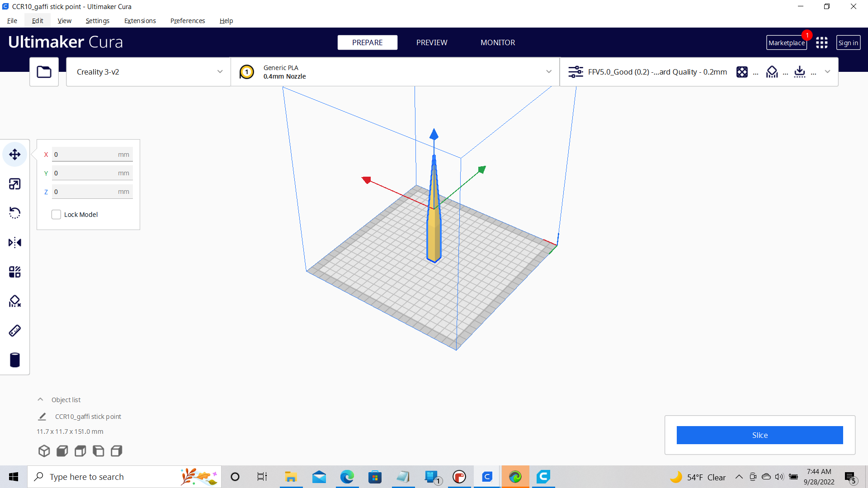The width and height of the screenshot is (868, 488).
Task: Open the measure ruler tool
Action: [x=15, y=331]
